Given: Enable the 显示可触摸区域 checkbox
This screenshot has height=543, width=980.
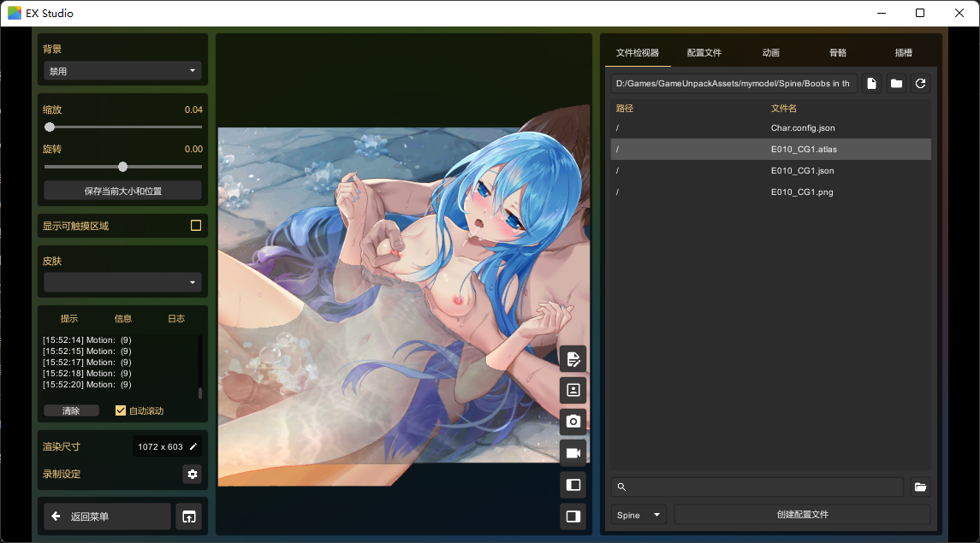Looking at the screenshot, I should [196, 225].
